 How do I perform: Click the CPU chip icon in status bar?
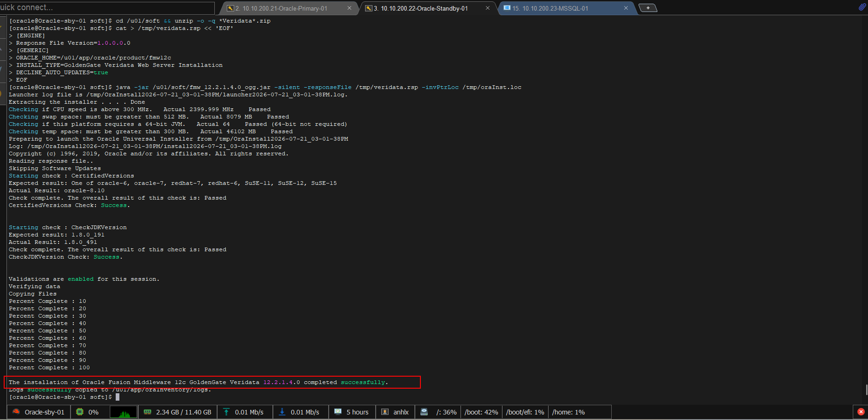[80, 412]
